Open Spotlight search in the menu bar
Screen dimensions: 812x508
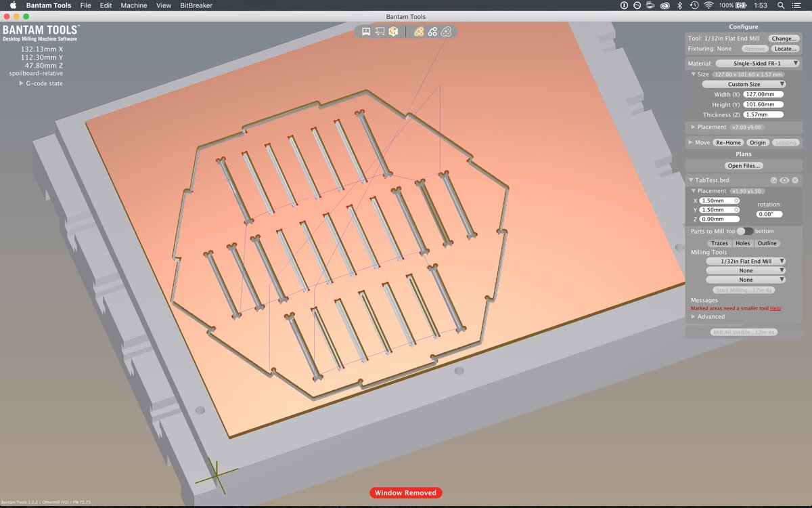coord(781,5)
